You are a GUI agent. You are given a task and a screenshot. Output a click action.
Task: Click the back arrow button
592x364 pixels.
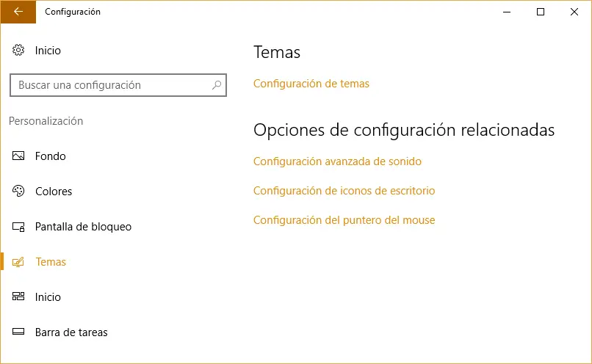click(18, 12)
